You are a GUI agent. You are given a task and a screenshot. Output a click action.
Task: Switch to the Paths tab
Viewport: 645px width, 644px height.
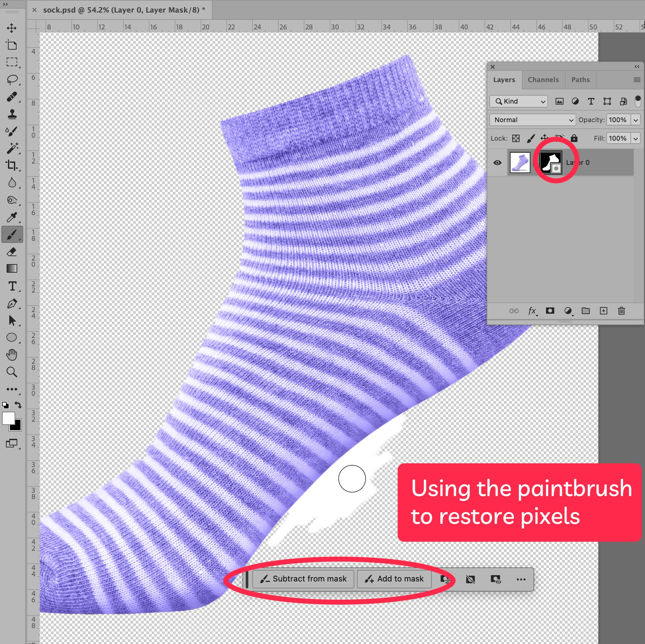[580, 80]
